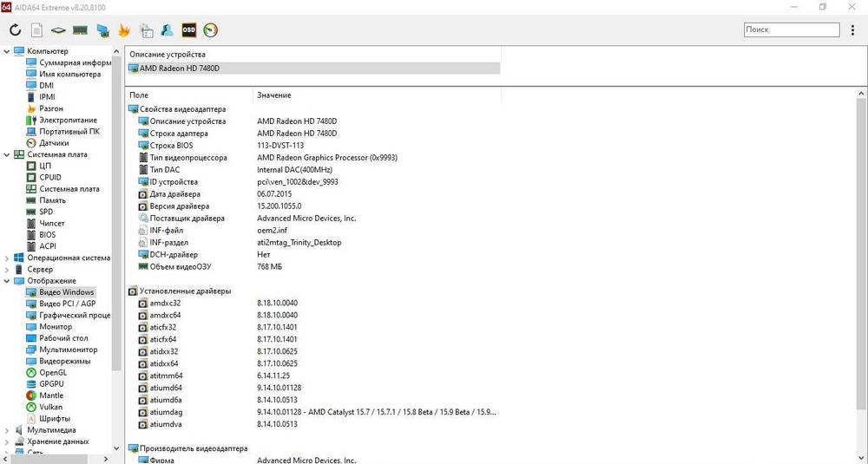Select Рабочий стол tree item
The height and width of the screenshot is (464, 868).
click(x=57, y=338)
